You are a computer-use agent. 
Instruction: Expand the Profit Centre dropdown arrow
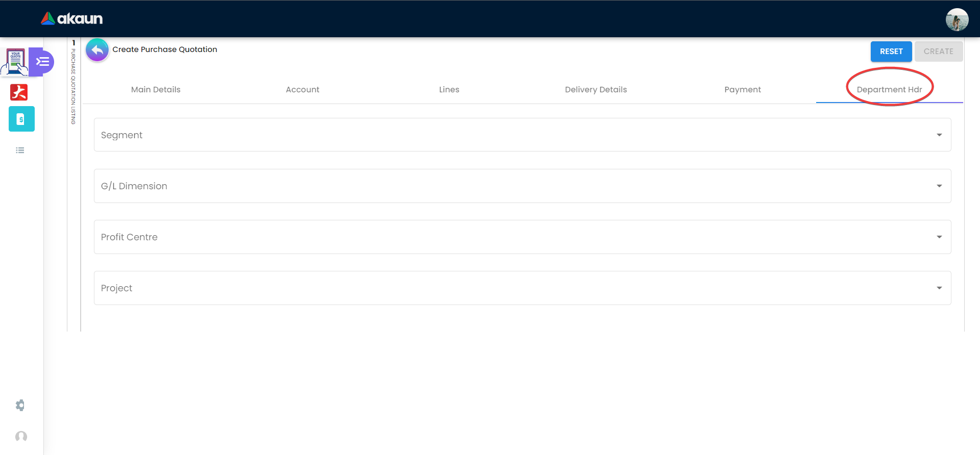[939, 237]
